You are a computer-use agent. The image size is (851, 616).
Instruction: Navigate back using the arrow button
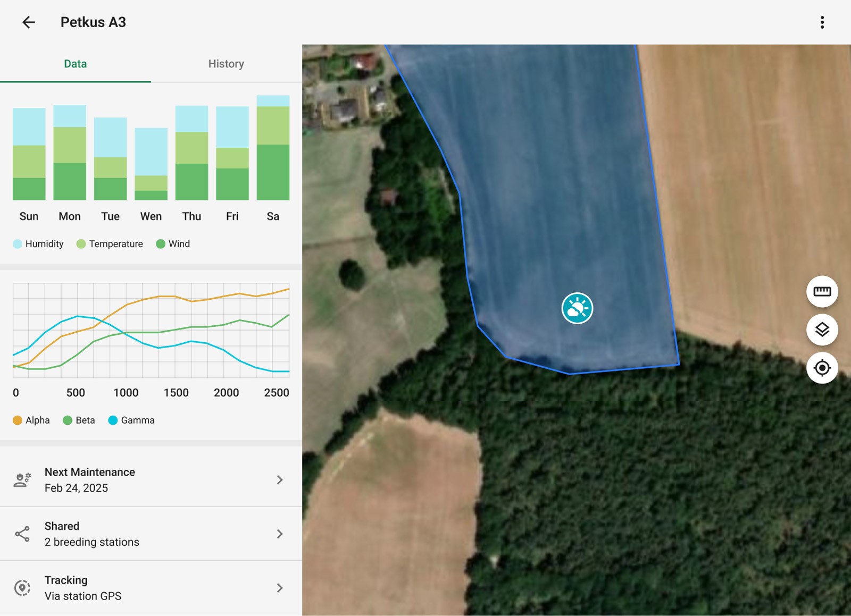point(29,22)
